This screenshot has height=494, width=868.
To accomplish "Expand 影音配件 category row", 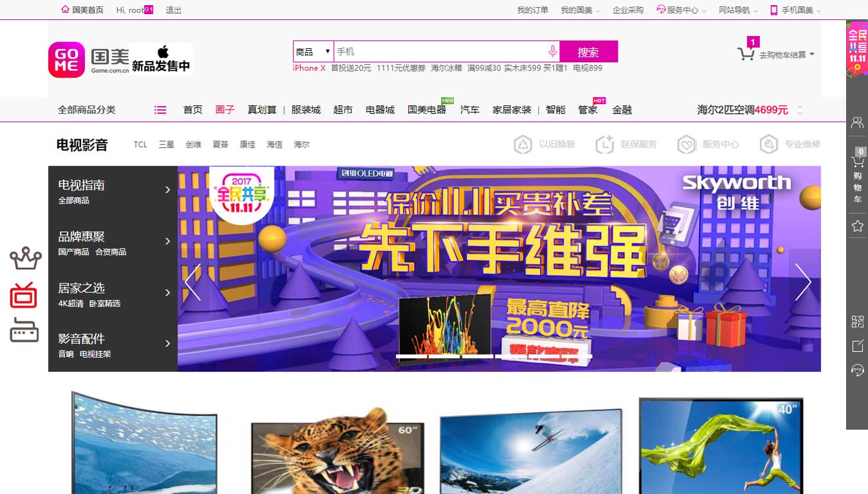I will pyautogui.click(x=113, y=346).
